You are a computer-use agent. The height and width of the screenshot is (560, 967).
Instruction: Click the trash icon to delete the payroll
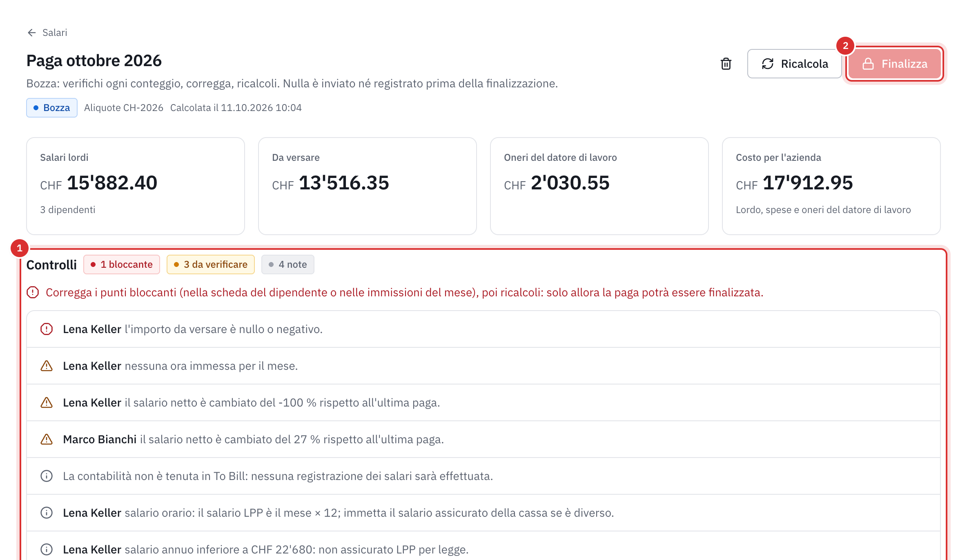click(726, 64)
